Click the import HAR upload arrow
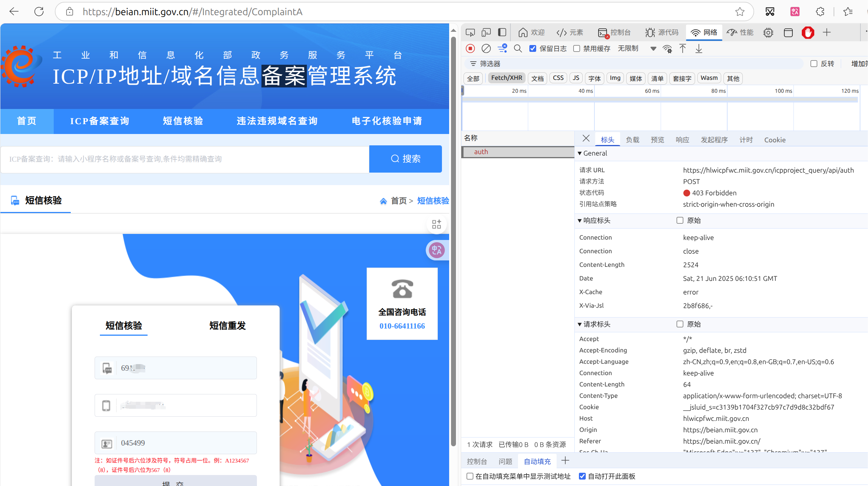 683,48
